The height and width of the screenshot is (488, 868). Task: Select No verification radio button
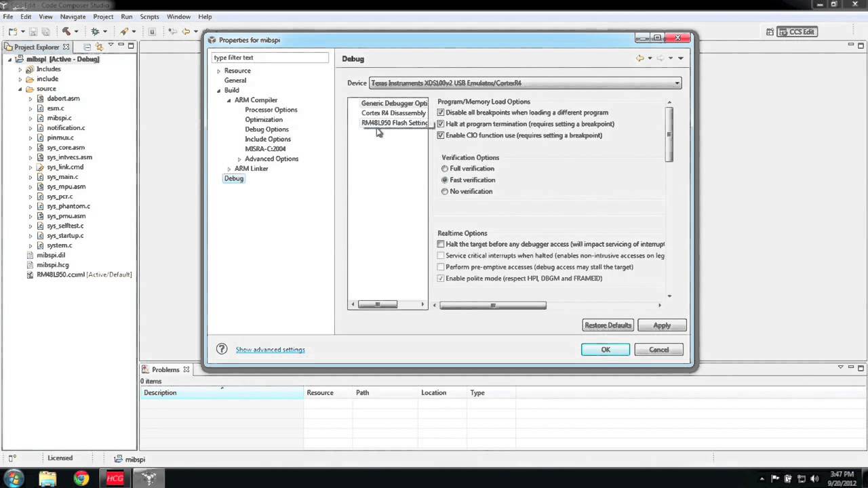(x=445, y=191)
